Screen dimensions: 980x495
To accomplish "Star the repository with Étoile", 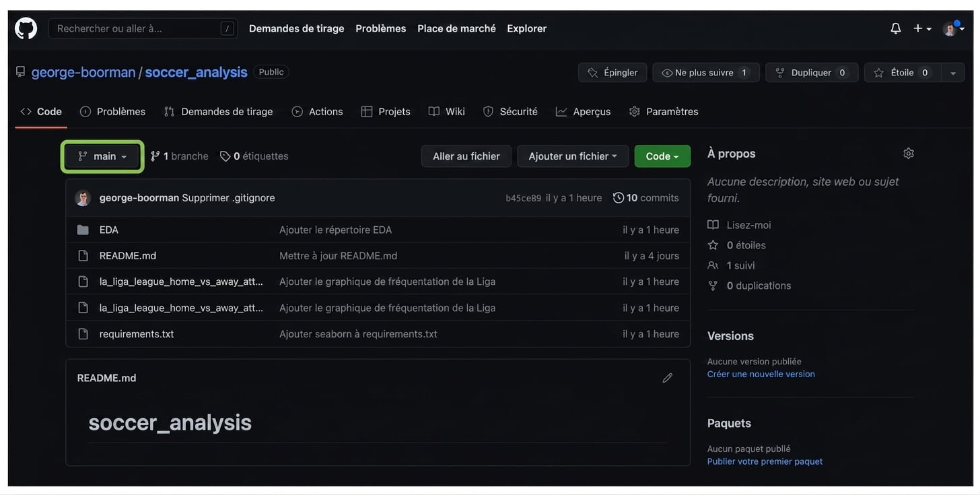I will [903, 73].
